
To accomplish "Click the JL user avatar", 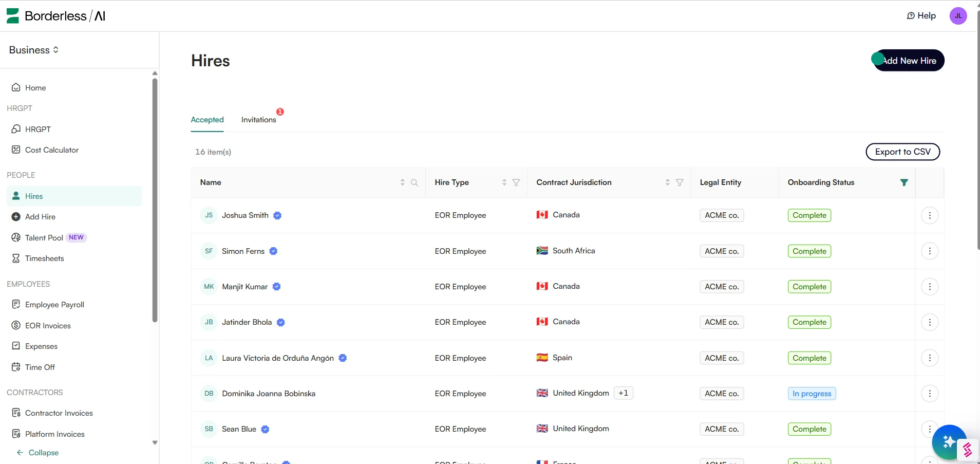I will point(958,16).
